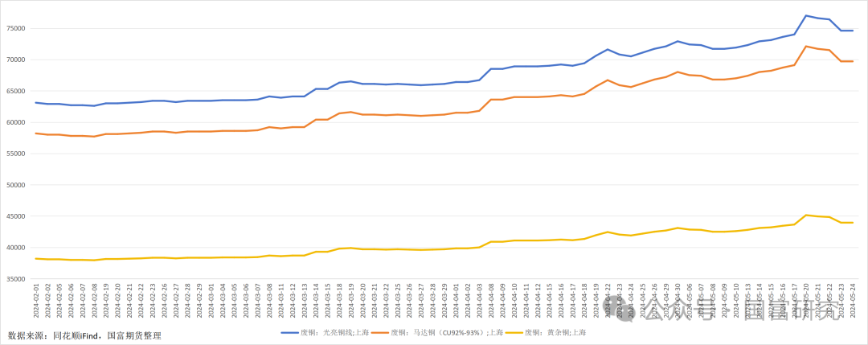Click the 2024-05-24 date label
The width and height of the screenshot is (868, 345).
(x=852, y=302)
